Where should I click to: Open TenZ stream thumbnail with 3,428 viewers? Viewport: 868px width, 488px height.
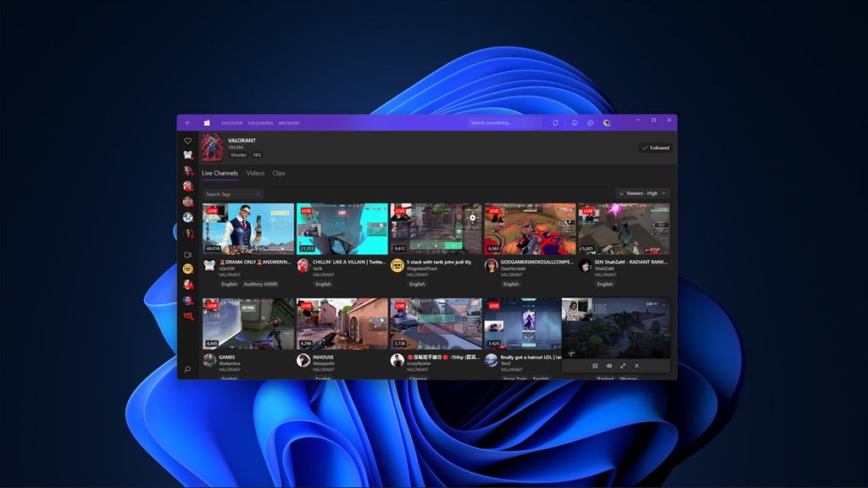coord(522,324)
